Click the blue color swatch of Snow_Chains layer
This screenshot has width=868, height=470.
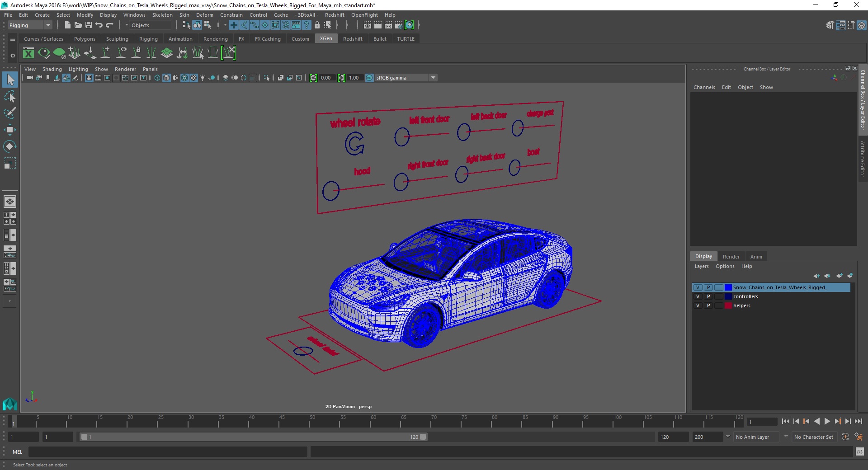pyautogui.click(x=728, y=287)
